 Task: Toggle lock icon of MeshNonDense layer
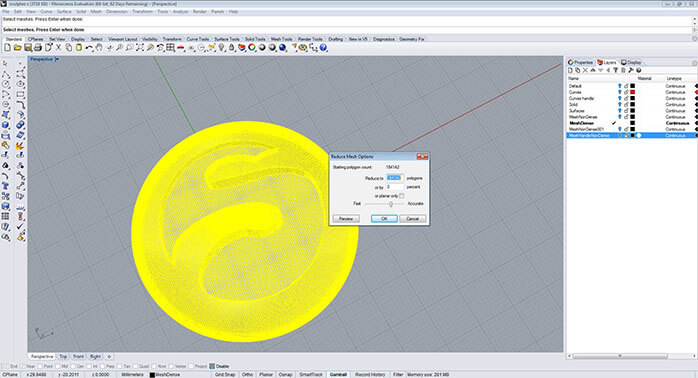coord(626,117)
